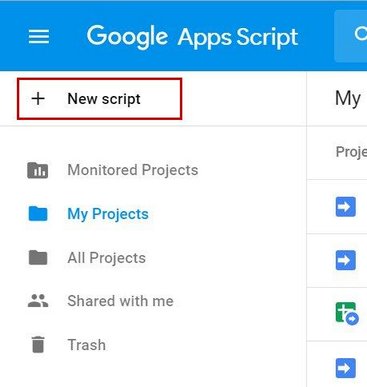Viewport: 367px width, 387px height.
Task: Click the Monitored Projects chart folder icon
Action: (38, 170)
